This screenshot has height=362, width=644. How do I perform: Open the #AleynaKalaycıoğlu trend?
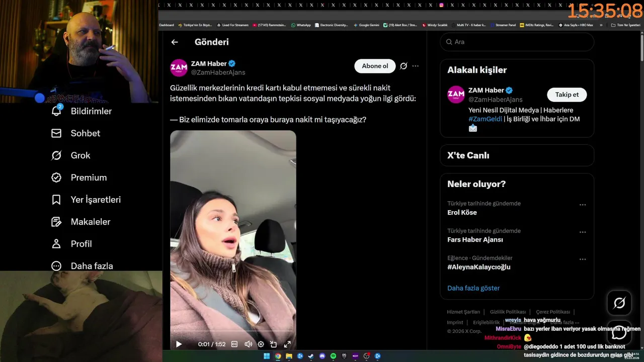tap(479, 267)
